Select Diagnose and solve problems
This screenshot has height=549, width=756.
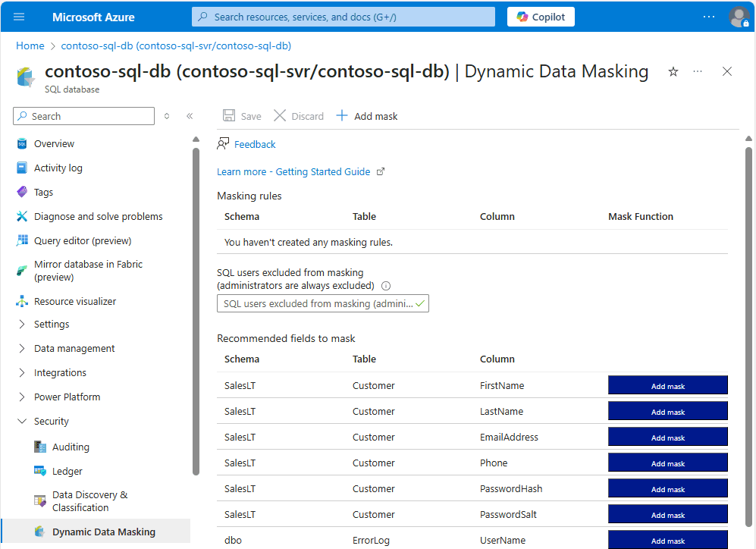point(98,216)
